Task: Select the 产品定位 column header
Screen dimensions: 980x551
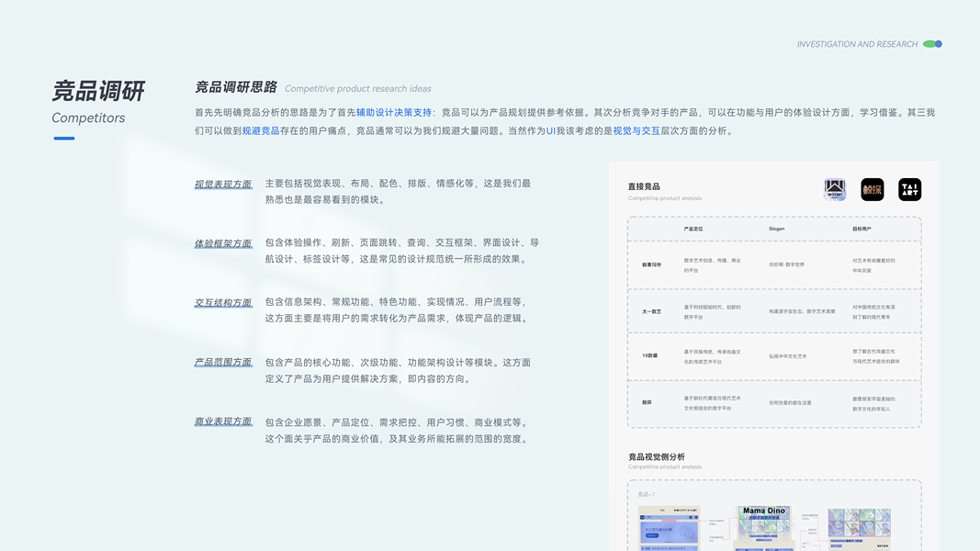Action: tap(693, 229)
